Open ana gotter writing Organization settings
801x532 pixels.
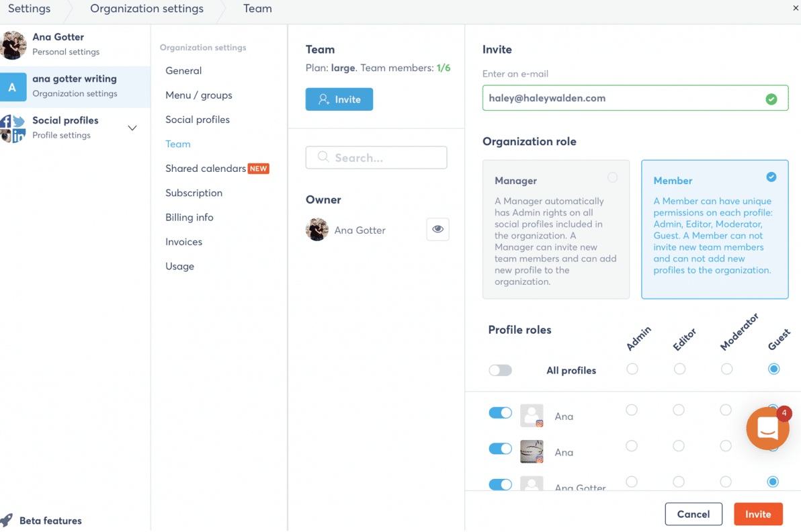75,86
